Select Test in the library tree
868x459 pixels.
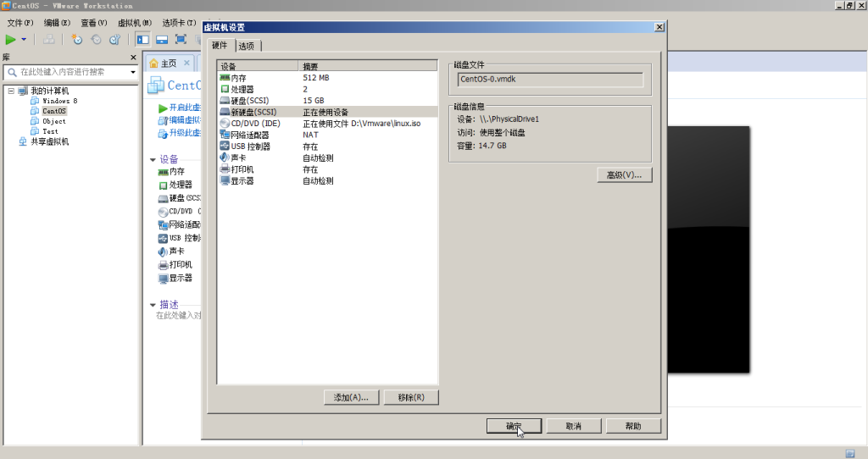click(50, 131)
